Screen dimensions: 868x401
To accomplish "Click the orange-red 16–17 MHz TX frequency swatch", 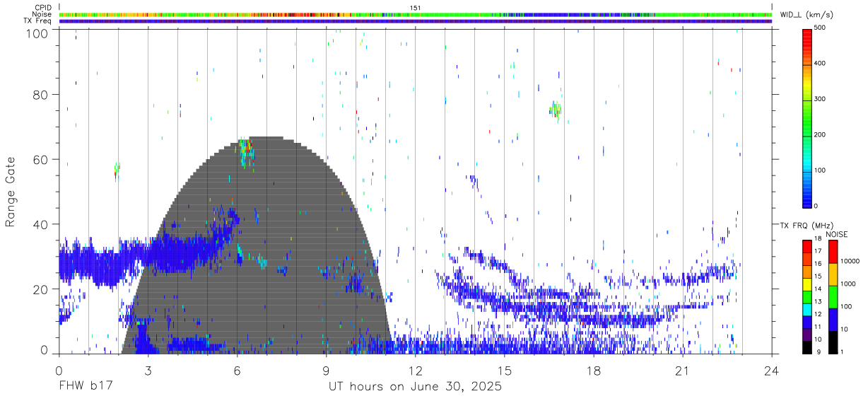I will pyautogui.click(x=807, y=259).
